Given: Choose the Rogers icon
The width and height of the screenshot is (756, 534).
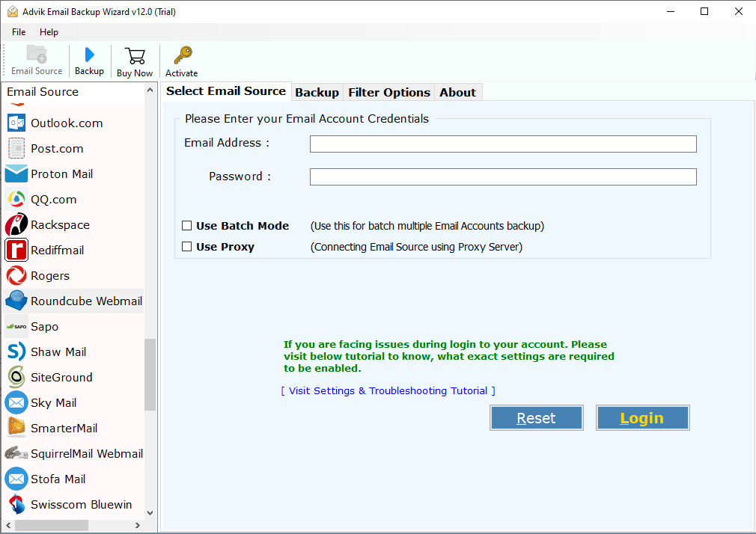Looking at the screenshot, I should pyautogui.click(x=16, y=276).
